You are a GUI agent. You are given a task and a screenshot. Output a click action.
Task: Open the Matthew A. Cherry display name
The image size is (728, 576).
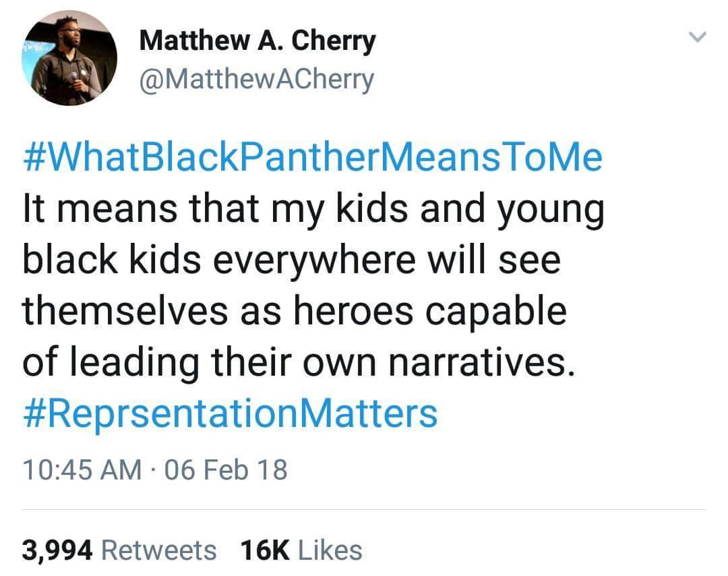257,41
